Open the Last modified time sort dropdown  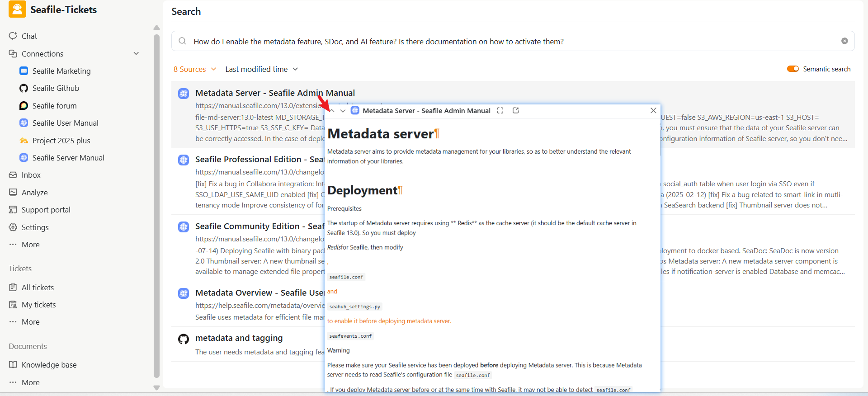[262, 69]
